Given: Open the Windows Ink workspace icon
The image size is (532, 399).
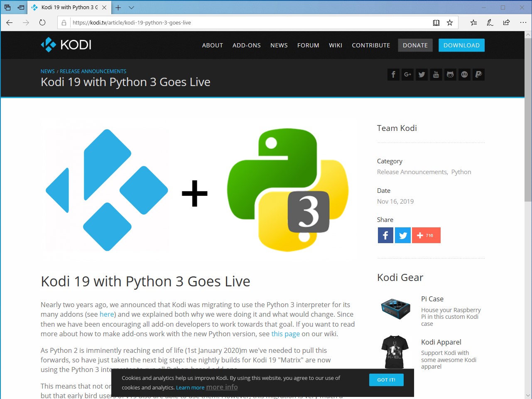Looking at the screenshot, I should (490, 23).
